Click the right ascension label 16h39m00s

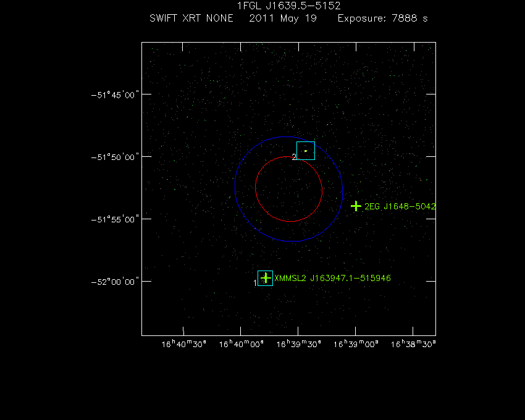356,344
